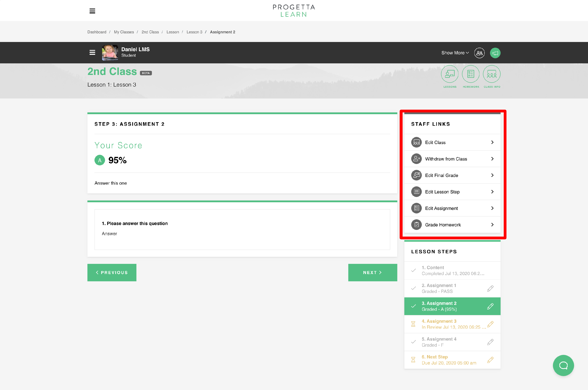Click chevron next to Edit Lesson Step
The width and height of the screenshot is (588, 390).
click(492, 192)
